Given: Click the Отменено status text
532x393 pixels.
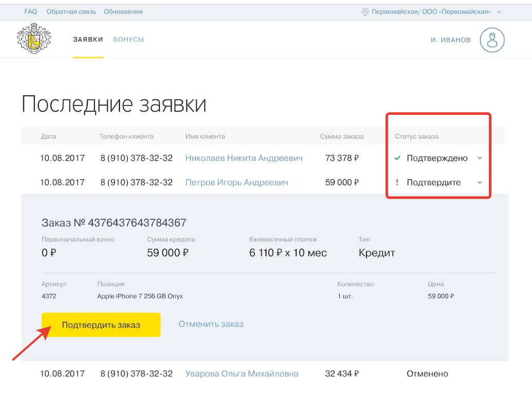Looking at the screenshot, I should [427, 374].
